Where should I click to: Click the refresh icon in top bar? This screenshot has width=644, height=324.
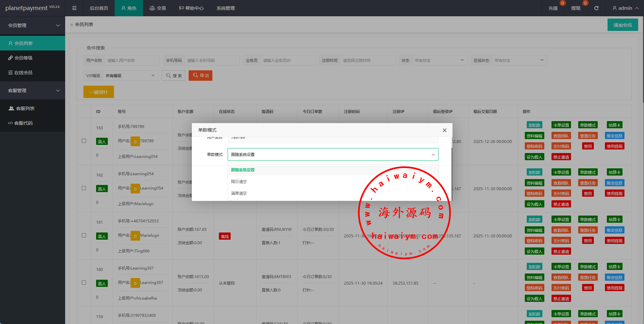(596, 8)
